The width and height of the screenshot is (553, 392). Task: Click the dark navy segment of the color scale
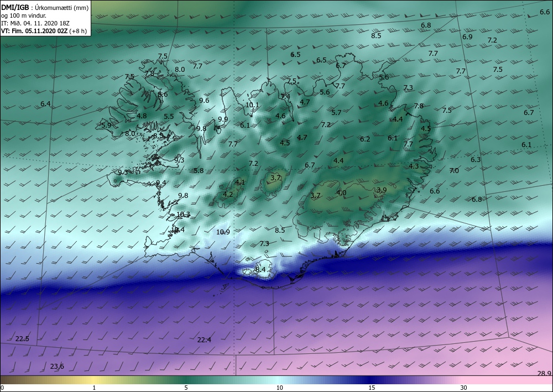point(371,380)
